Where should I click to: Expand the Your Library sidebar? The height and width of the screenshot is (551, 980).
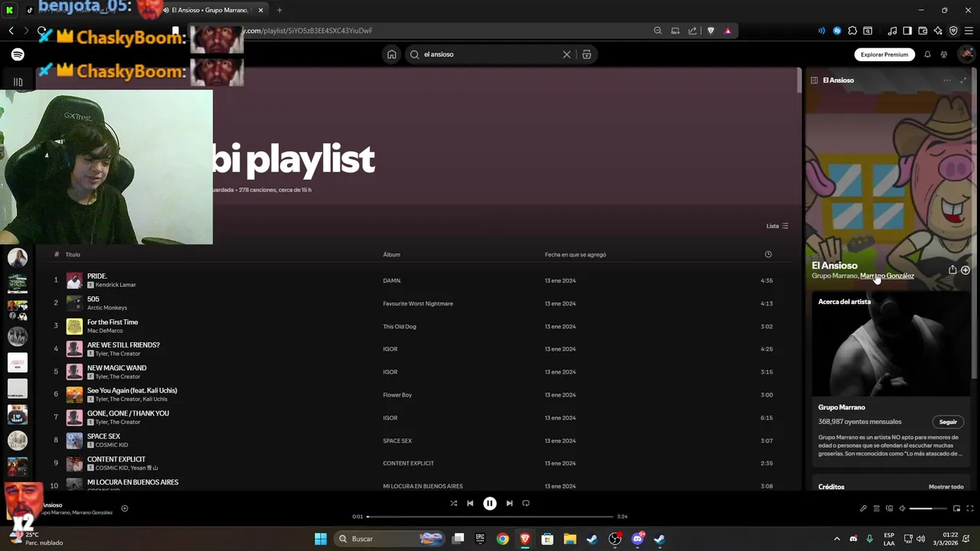click(x=18, y=82)
